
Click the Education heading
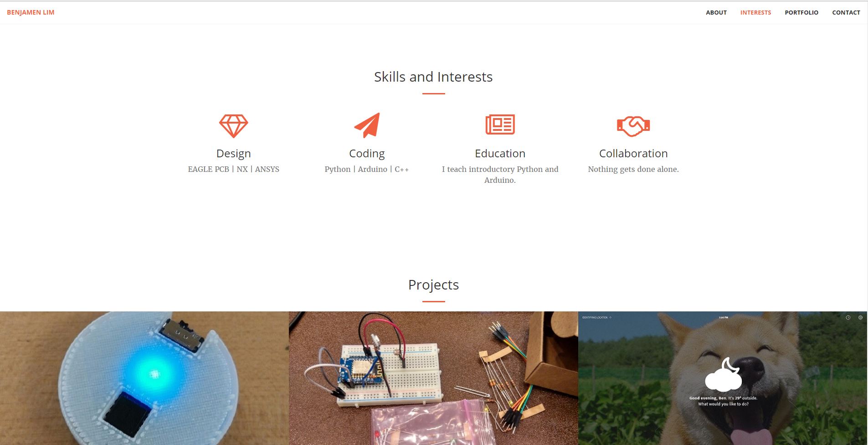500,153
